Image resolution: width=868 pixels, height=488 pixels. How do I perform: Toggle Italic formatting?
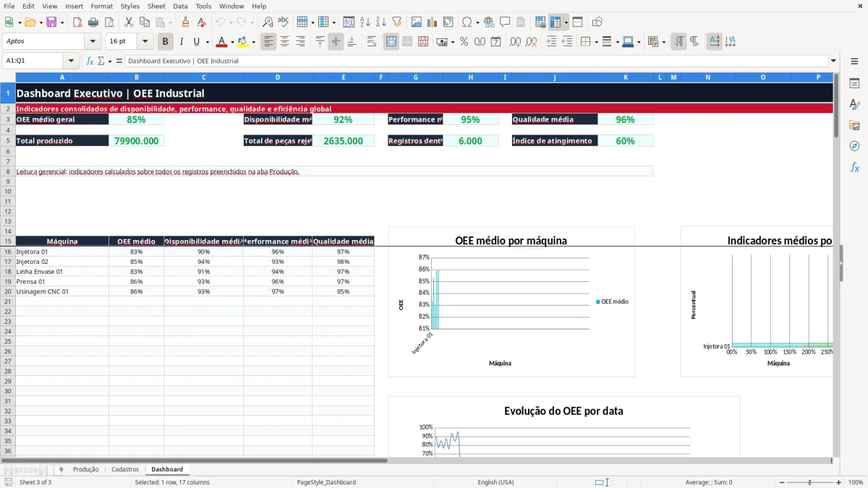click(x=182, y=42)
